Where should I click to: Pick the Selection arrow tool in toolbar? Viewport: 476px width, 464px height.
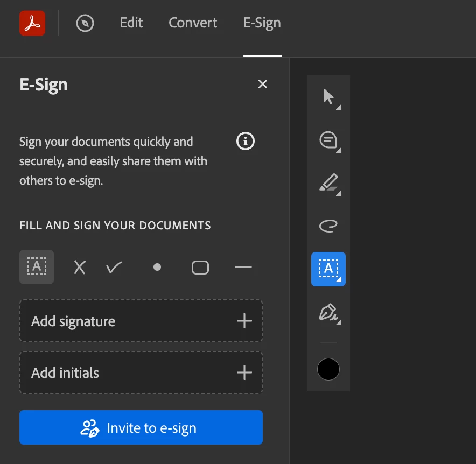click(x=328, y=97)
